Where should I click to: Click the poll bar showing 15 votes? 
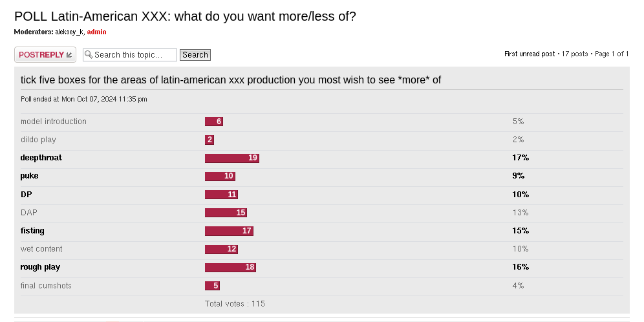coord(226,213)
